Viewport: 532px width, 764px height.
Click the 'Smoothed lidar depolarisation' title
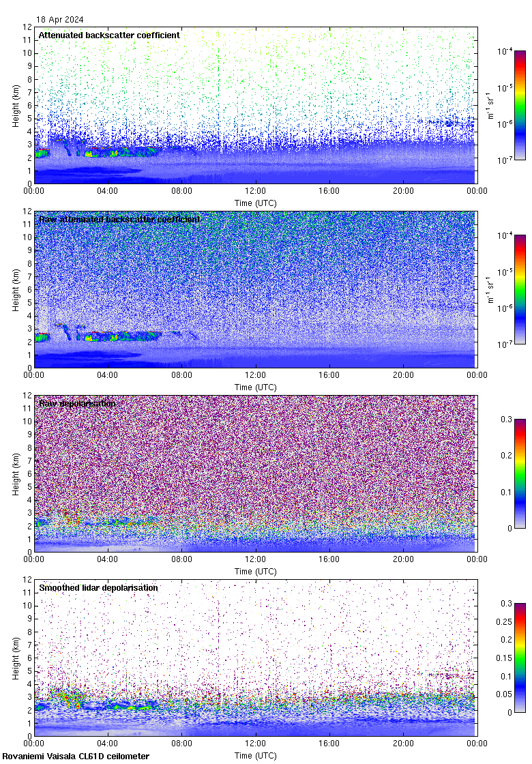[98, 587]
